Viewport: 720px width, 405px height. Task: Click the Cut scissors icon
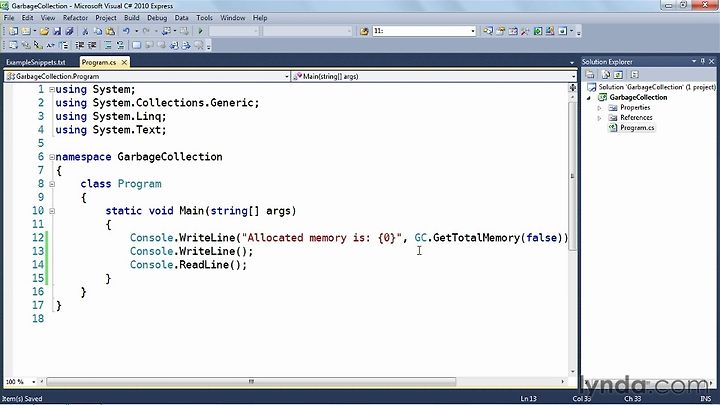point(85,31)
